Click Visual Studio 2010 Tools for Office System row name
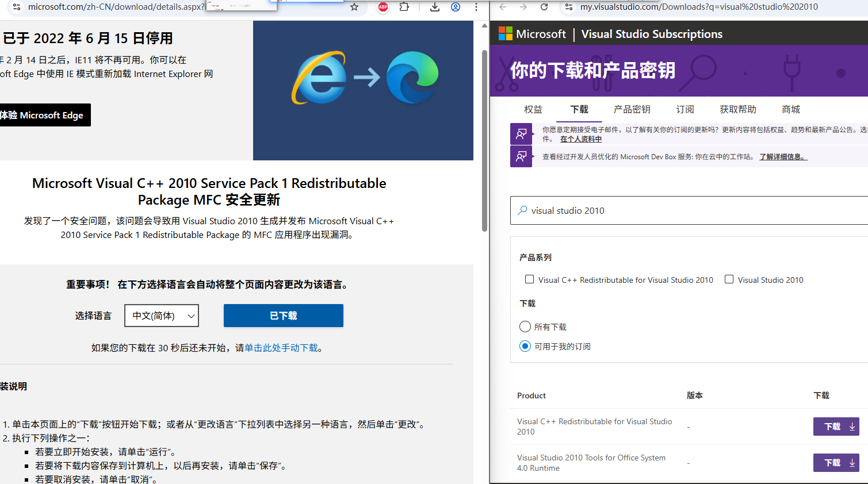Screen dimensions: 868x484 click(591, 463)
